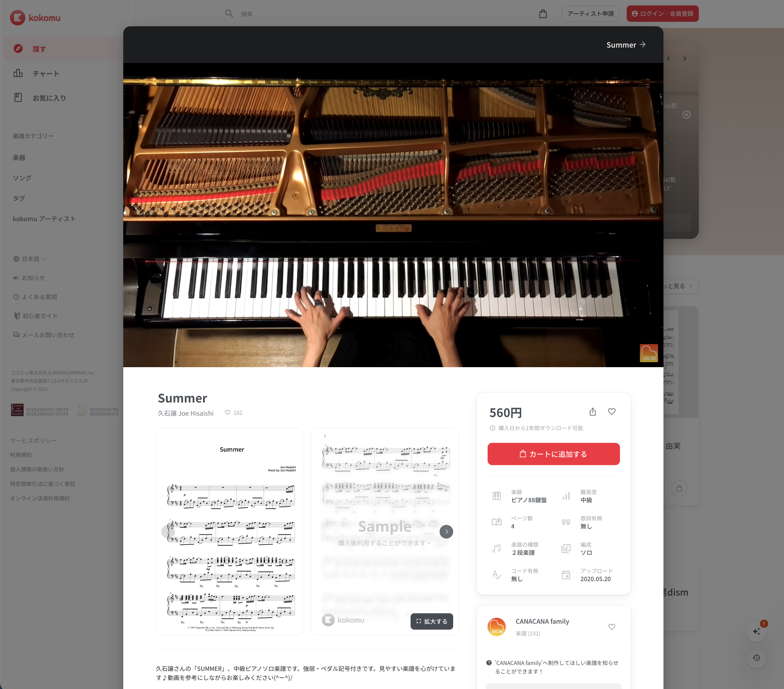Screen dimensions: 784x689
Task: Favorite the sheet with the heart by the price
Action: [x=612, y=412]
